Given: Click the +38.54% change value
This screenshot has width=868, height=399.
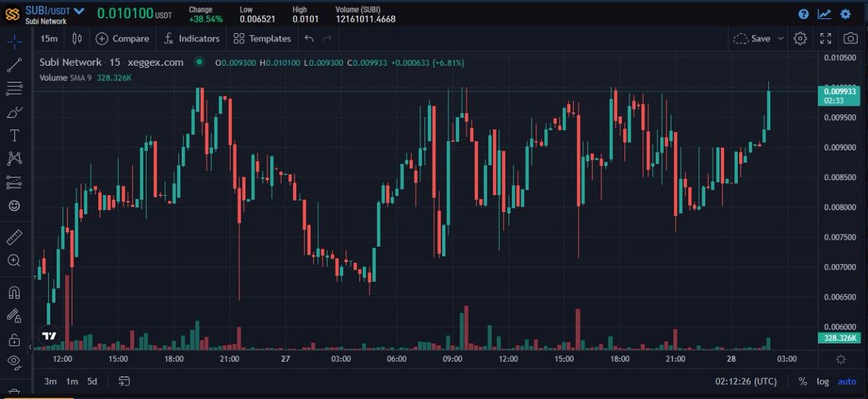Looking at the screenshot, I should coord(206,19).
